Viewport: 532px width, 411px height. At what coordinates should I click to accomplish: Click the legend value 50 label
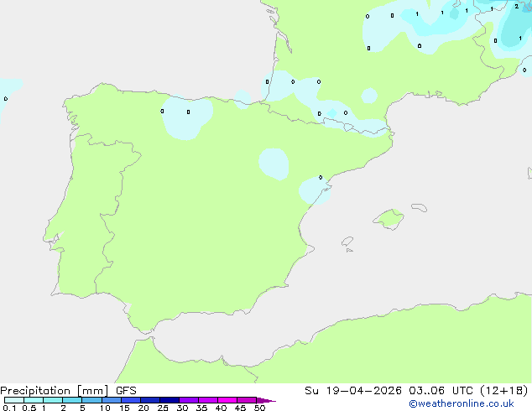[x=259, y=408]
